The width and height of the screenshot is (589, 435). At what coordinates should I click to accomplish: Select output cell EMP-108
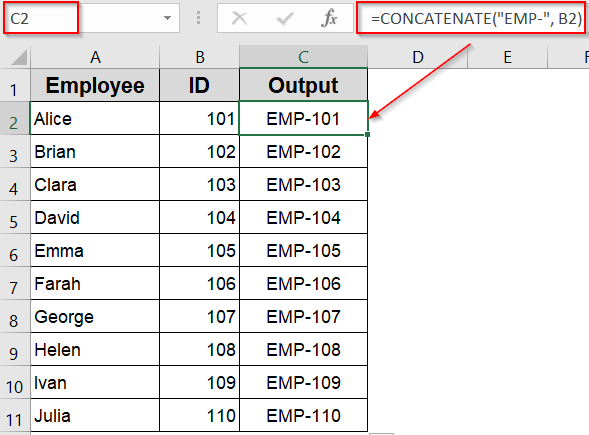coord(303,350)
